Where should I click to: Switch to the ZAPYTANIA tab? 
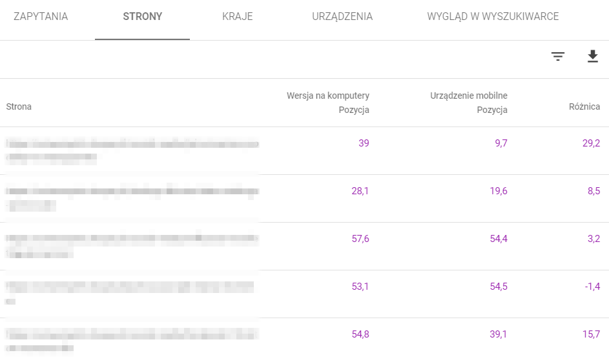pos(41,17)
